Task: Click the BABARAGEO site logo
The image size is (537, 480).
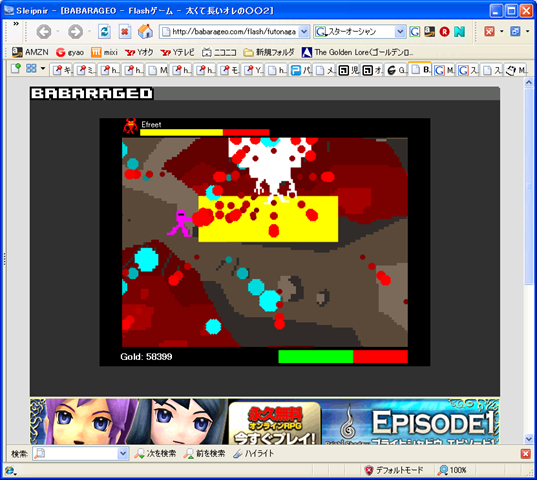Action: [x=92, y=93]
